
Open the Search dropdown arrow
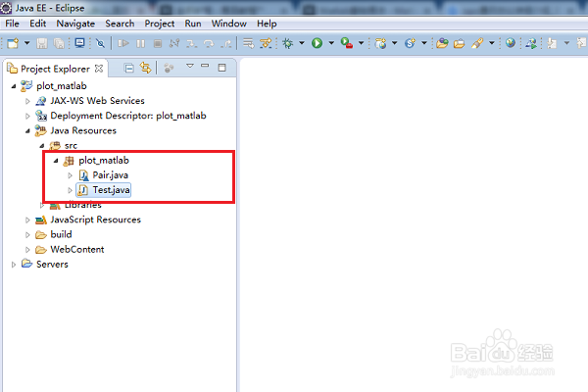pyautogui.click(x=491, y=43)
